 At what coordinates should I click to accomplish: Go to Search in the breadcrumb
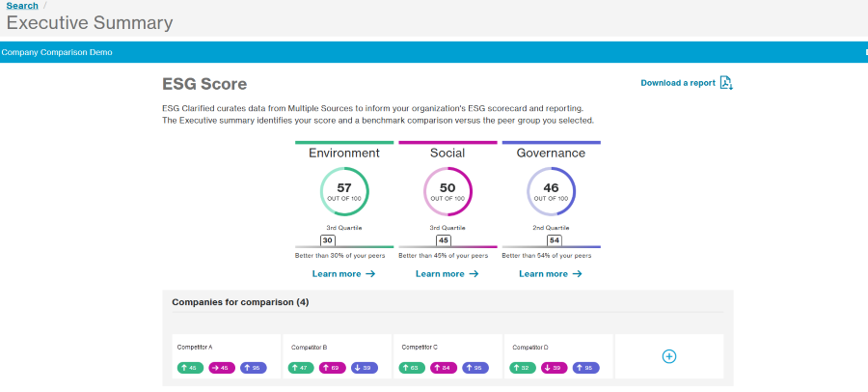pos(22,6)
